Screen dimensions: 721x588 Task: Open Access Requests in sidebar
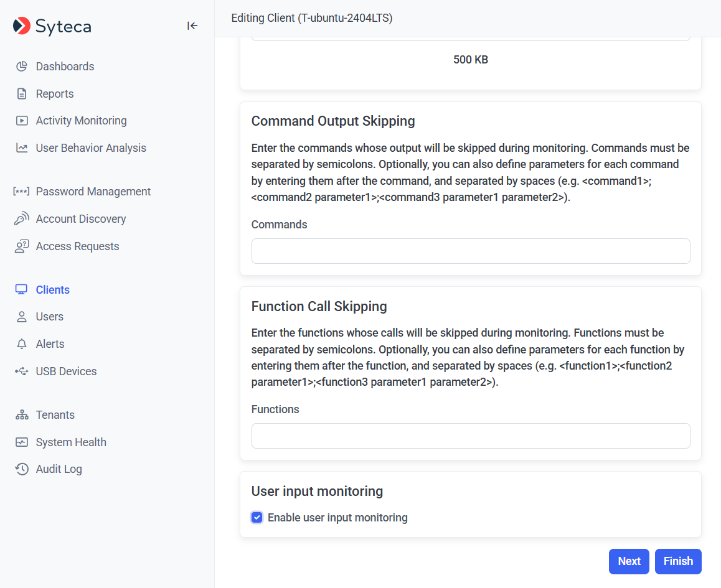click(x=77, y=246)
